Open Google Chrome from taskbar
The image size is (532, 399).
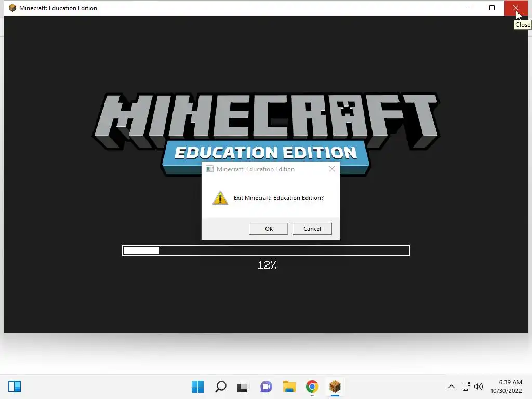312,387
